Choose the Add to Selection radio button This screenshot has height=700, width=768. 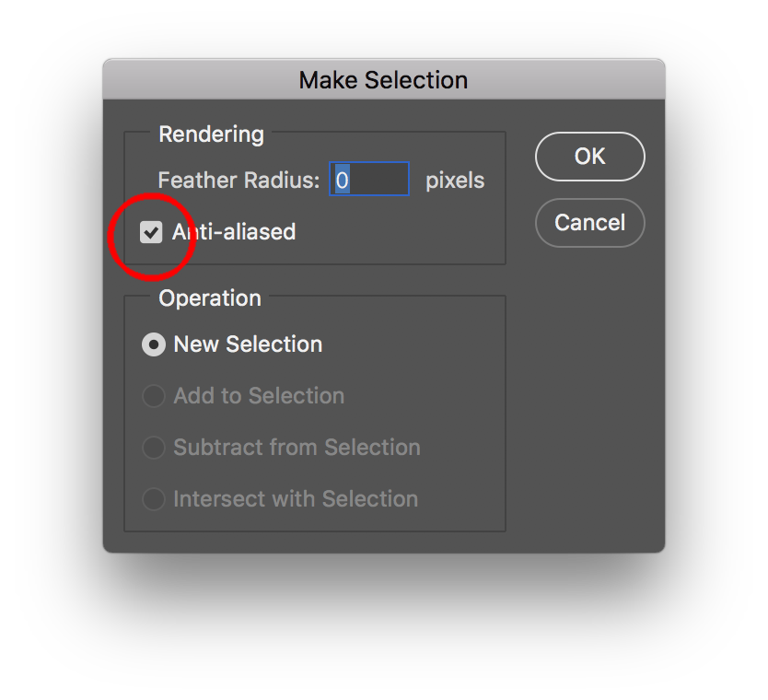153,396
